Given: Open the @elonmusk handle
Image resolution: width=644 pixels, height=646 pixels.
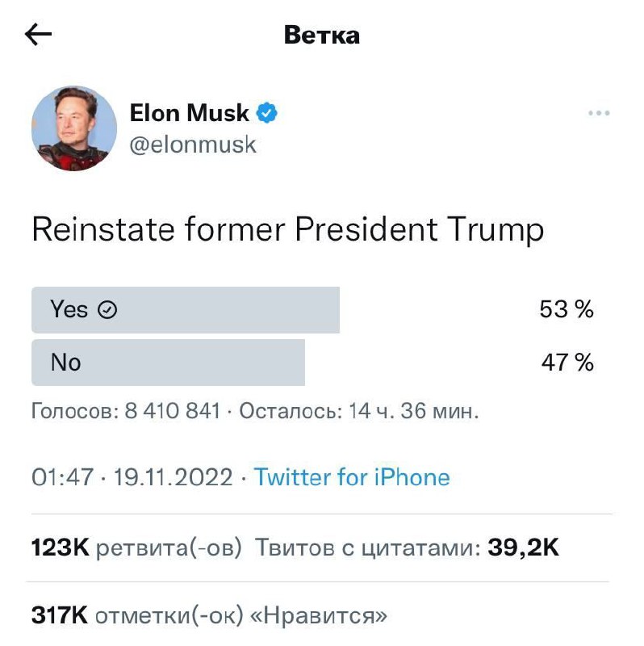Looking at the screenshot, I should click(193, 144).
